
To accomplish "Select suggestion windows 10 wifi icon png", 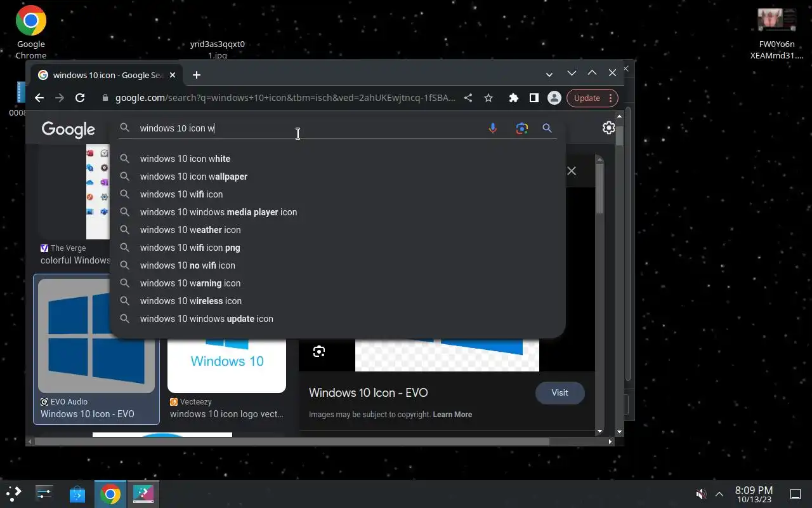I will click(337, 248).
